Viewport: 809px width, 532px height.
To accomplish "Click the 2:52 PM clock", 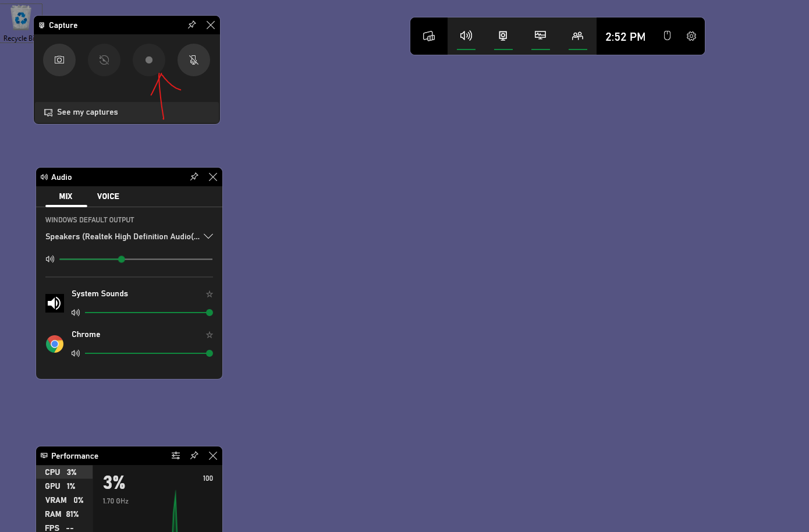I will click(626, 37).
